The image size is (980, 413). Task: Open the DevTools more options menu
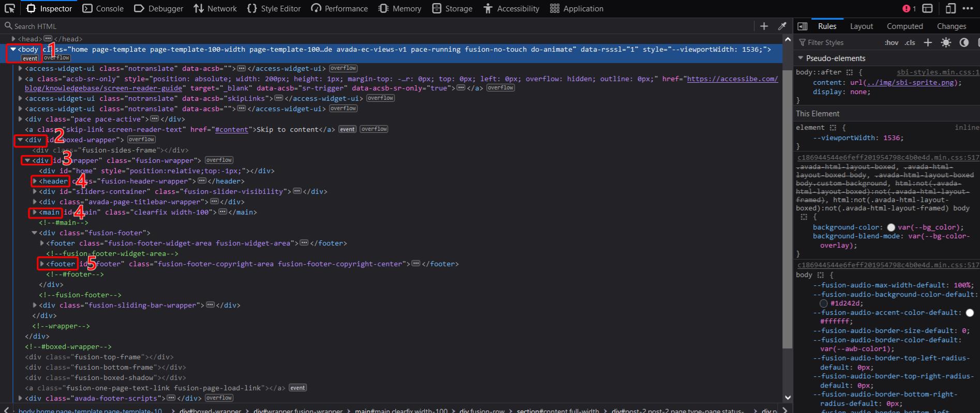pos(968,8)
